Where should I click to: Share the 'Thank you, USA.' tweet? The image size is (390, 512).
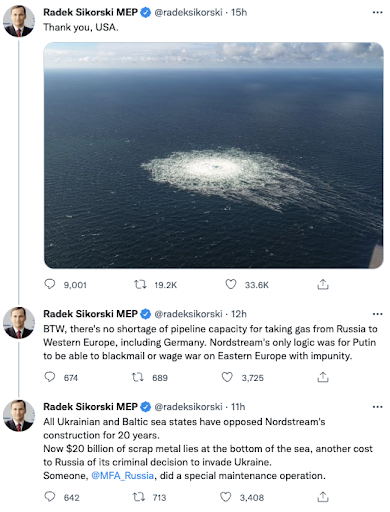point(323,284)
